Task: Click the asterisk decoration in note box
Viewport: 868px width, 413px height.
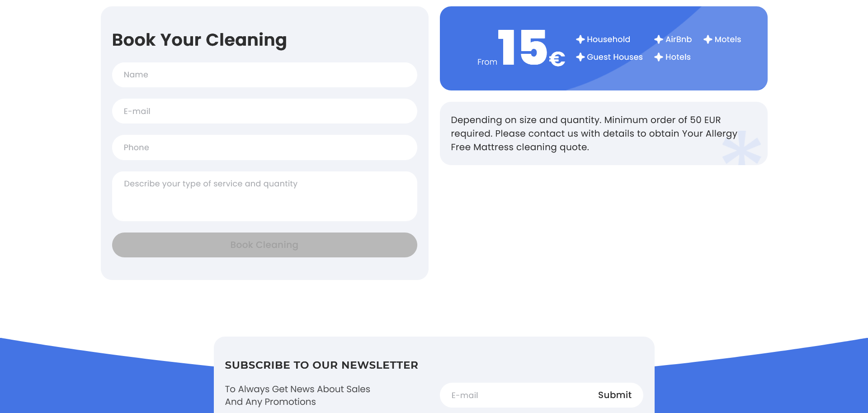Action: coord(741,149)
